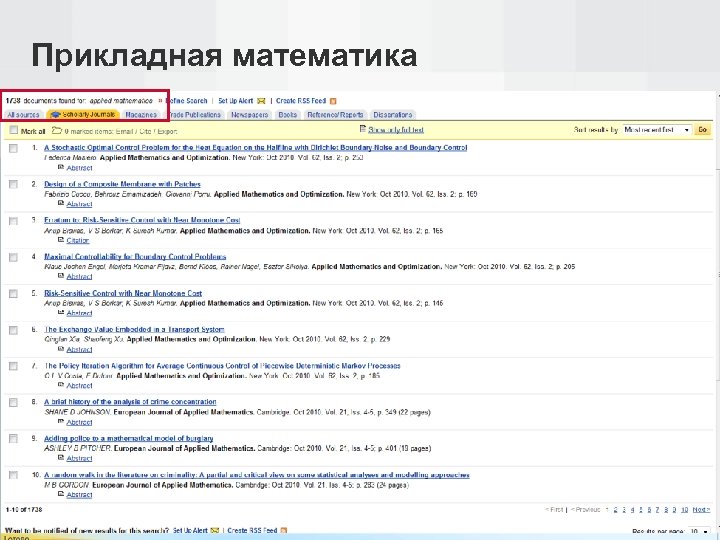The height and width of the screenshot is (540, 720).
Task: Open Maximal Controllability for Boundary Control Problems
Action: [135, 257]
